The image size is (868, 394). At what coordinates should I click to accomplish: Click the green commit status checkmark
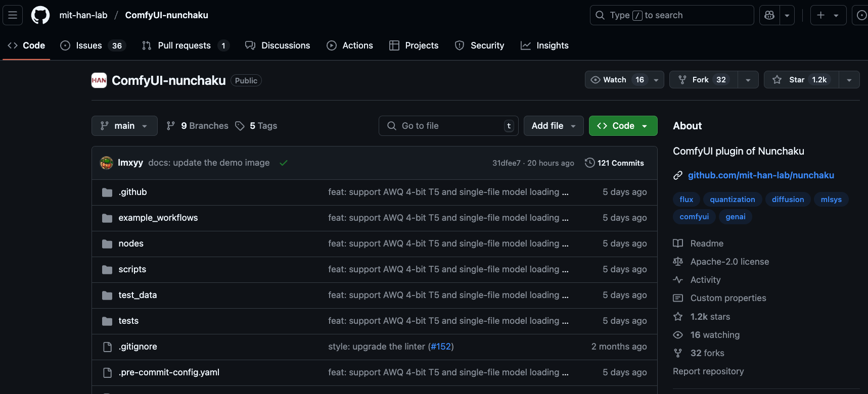click(x=284, y=163)
